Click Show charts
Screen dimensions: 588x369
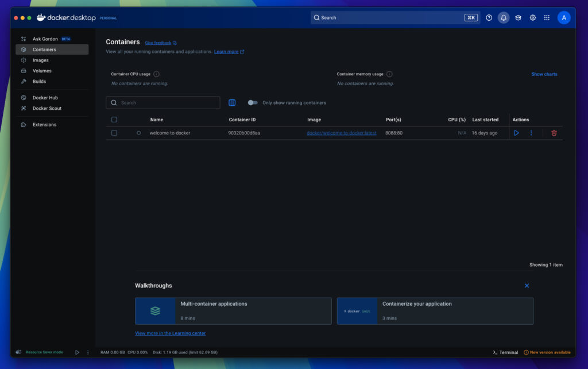click(544, 74)
